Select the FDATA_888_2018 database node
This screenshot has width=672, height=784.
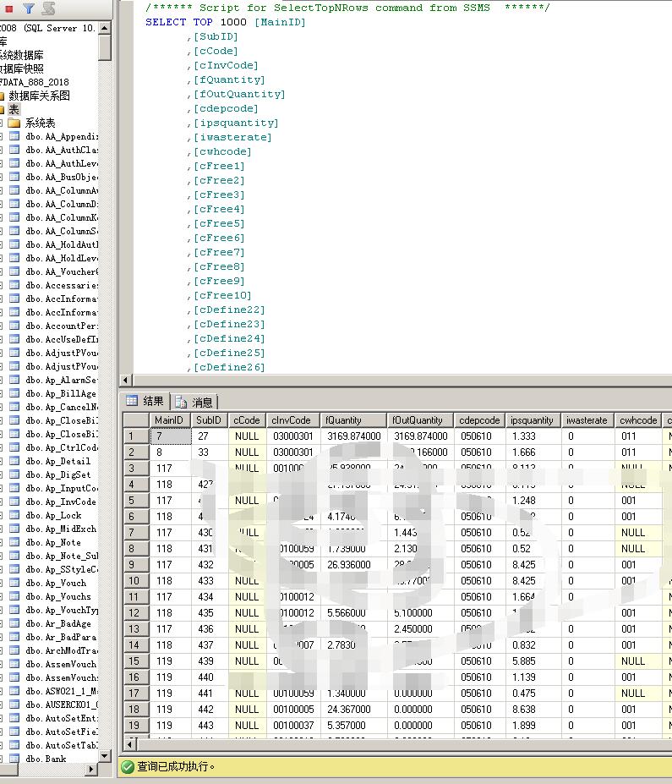tap(34, 82)
